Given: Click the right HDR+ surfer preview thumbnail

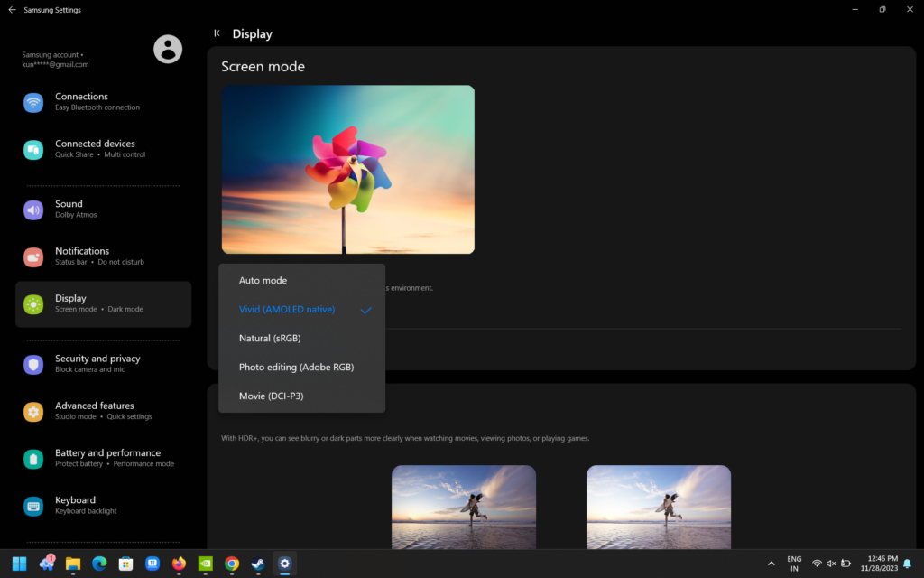Looking at the screenshot, I should point(659,506).
